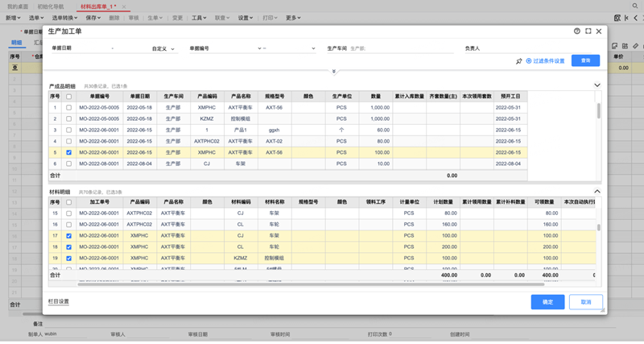The width and height of the screenshot is (644, 344).
Task: Open the help icon in dialog header
Action: [577, 31]
